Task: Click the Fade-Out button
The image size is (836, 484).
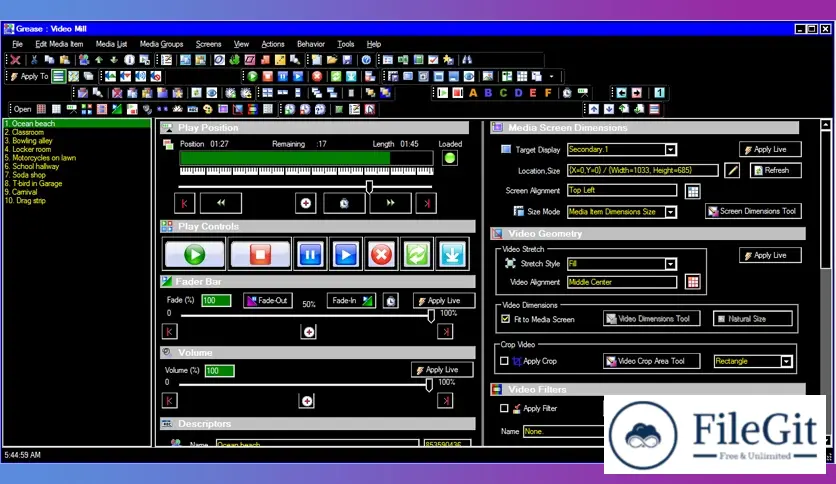Action: pos(267,301)
